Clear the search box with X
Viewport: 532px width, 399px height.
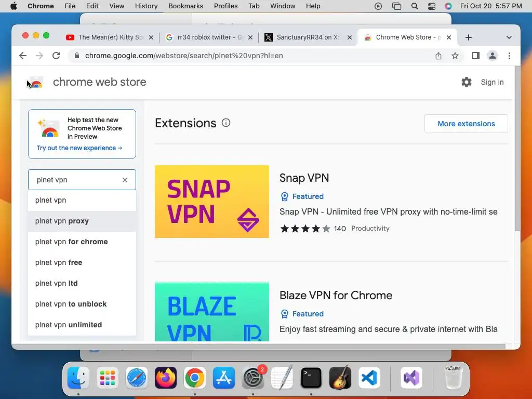pyautogui.click(x=125, y=180)
